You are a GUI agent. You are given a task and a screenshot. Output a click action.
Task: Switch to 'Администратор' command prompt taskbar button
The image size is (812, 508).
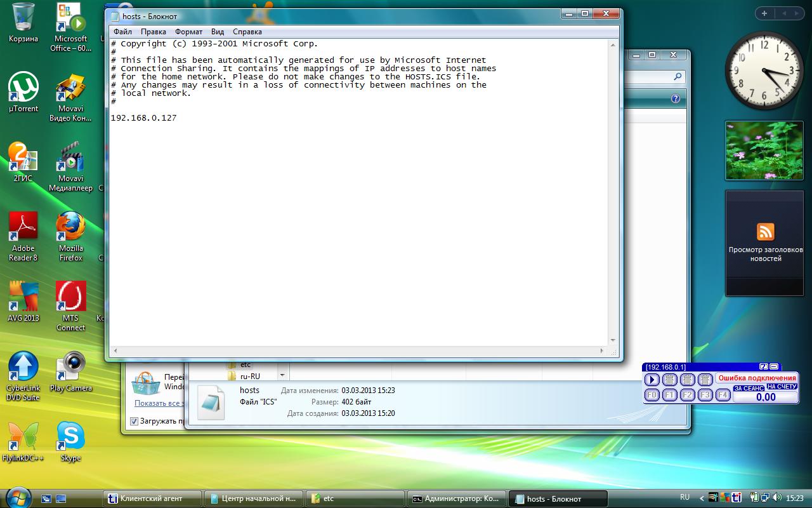point(457,498)
